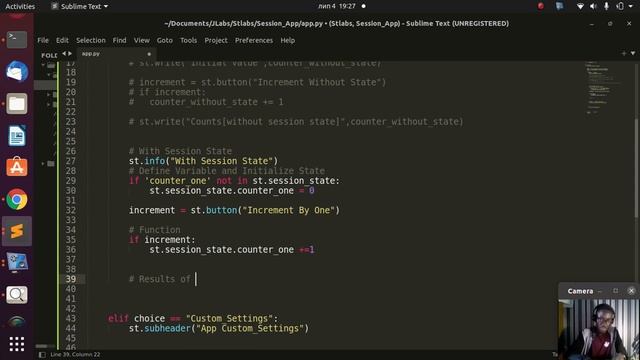Click the 'elif choice == "Custom_Settings"' line
The image size is (640, 360).
193,318
